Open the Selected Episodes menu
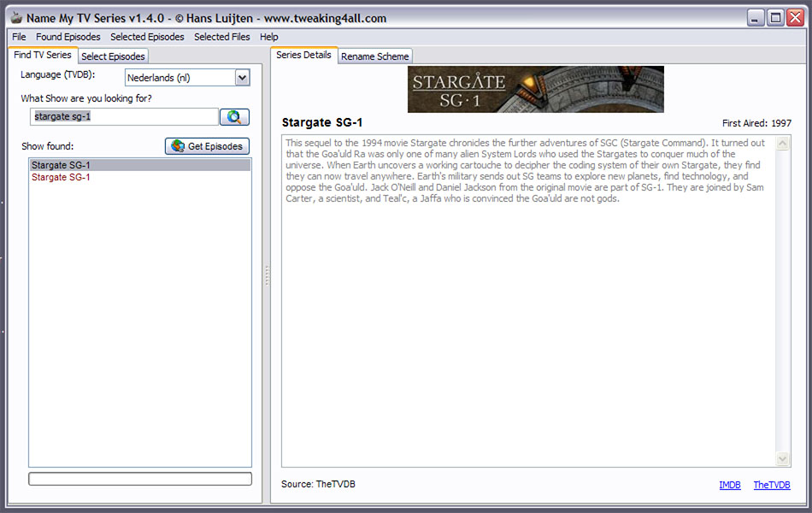This screenshot has height=513, width=812. coord(147,37)
